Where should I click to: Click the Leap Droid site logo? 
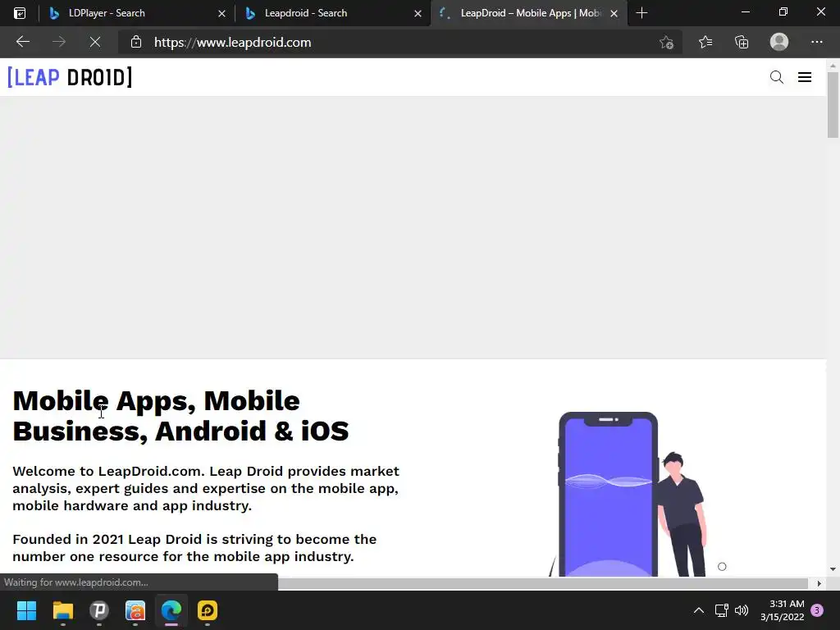click(x=70, y=78)
